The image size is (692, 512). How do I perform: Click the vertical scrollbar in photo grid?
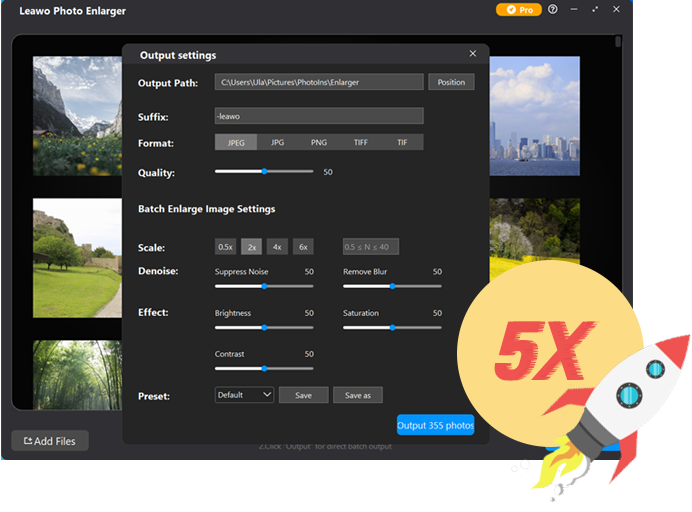(618, 42)
